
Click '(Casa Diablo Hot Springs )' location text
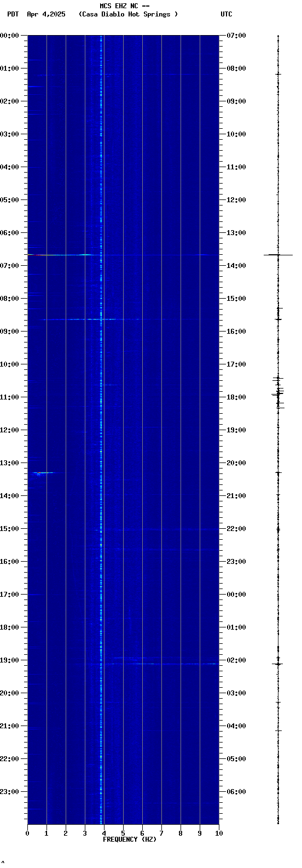[129, 14]
